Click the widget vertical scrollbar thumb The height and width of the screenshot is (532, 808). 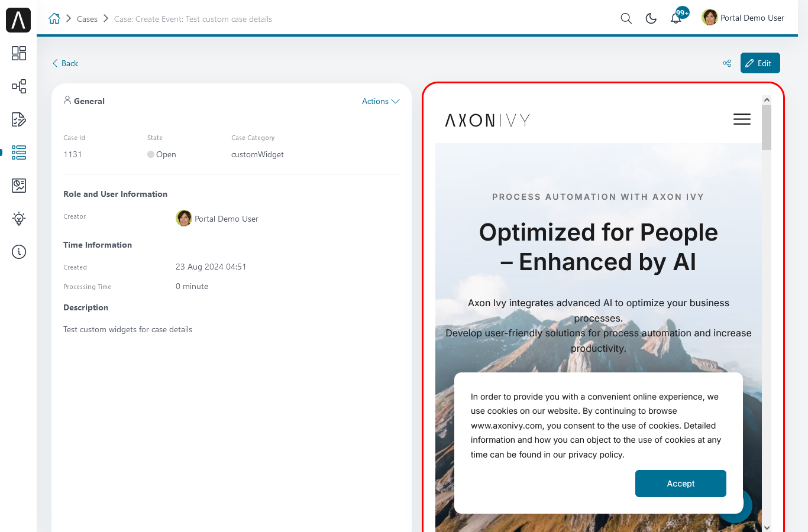pyautogui.click(x=767, y=128)
